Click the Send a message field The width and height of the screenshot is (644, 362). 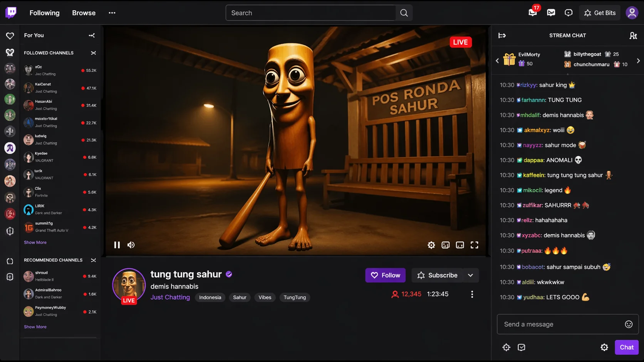click(560, 324)
